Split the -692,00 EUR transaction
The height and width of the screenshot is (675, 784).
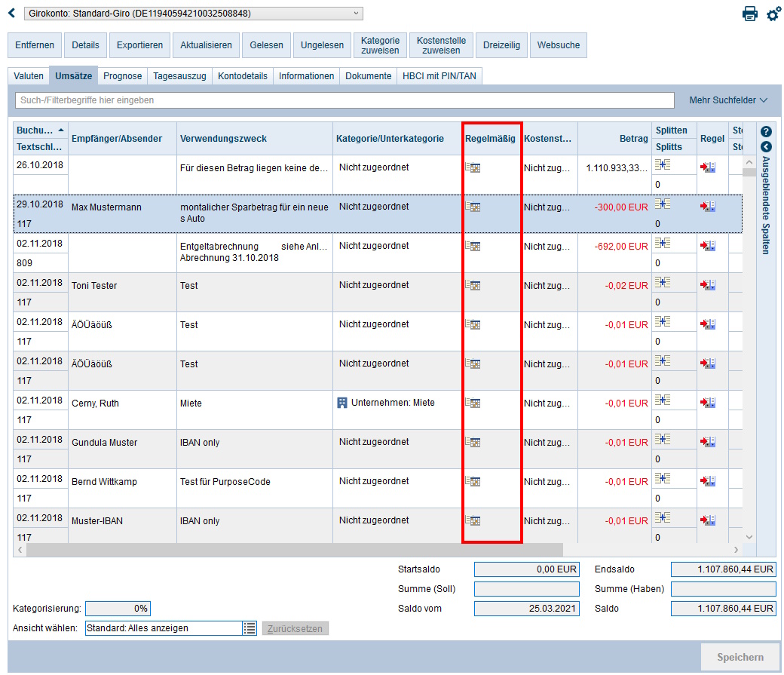click(x=663, y=243)
